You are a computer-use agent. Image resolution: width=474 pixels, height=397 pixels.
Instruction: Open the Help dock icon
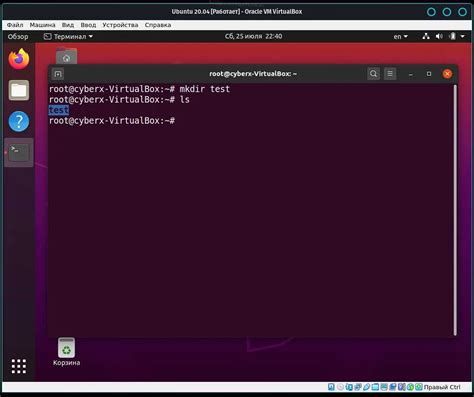pyautogui.click(x=19, y=121)
